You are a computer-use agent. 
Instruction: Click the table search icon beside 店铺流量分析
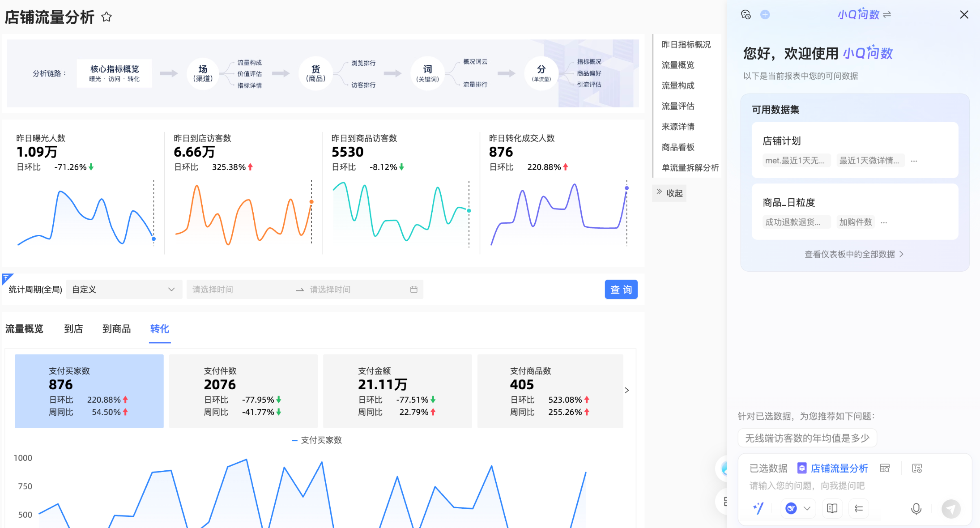tap(885, 468)
